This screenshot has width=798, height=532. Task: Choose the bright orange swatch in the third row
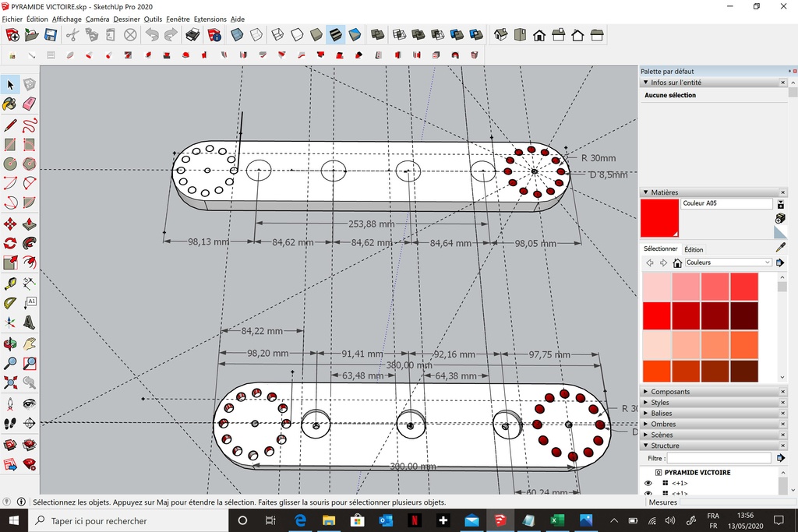pyautogui.click(x=744, y=344)
